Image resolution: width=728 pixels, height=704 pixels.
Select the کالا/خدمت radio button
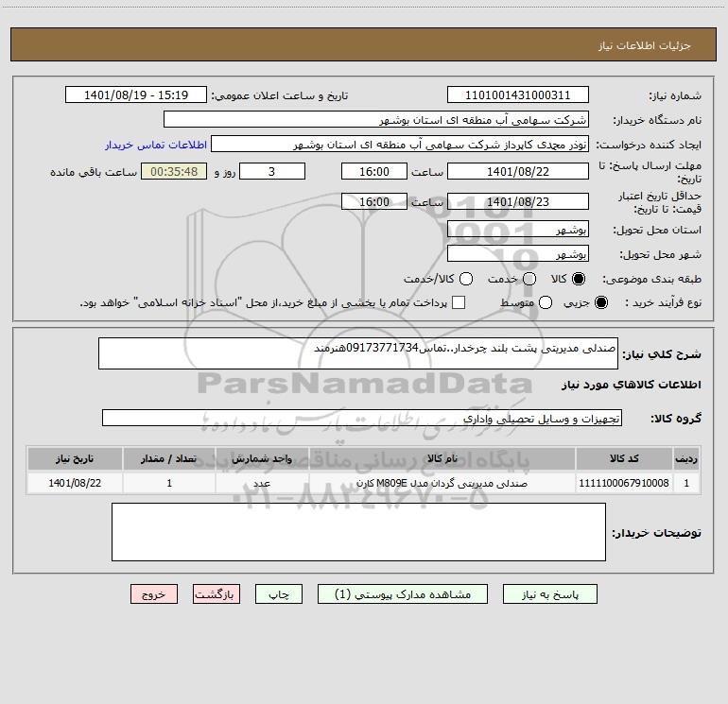pyautogui.click(x=466, y=279)
